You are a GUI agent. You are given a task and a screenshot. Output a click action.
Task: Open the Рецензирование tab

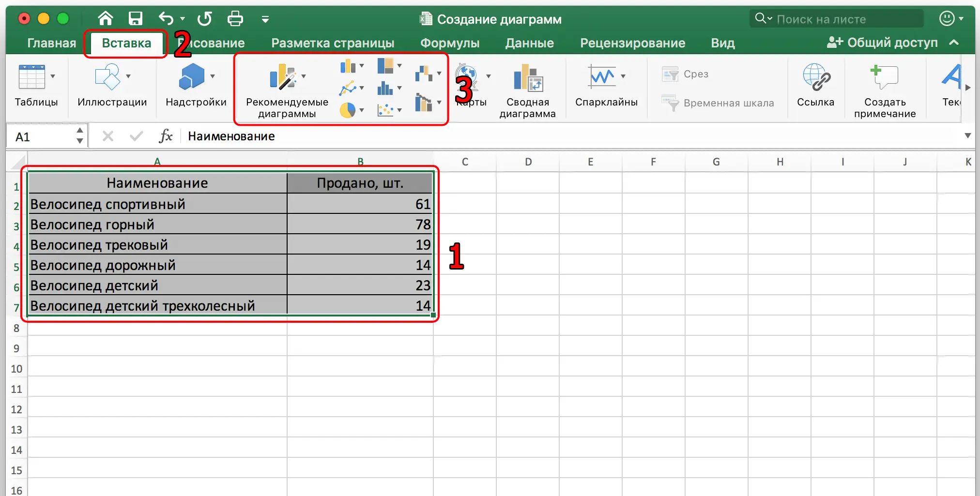click(633, 43)
